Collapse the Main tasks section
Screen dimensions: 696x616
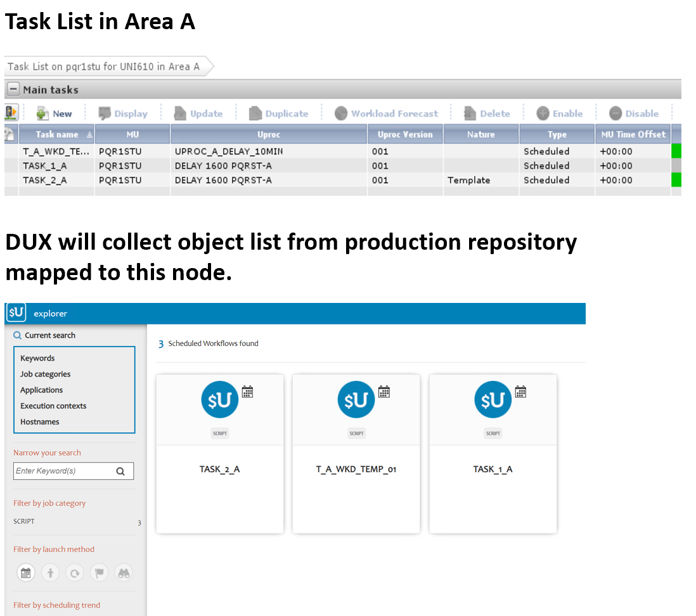pos(13,89)
